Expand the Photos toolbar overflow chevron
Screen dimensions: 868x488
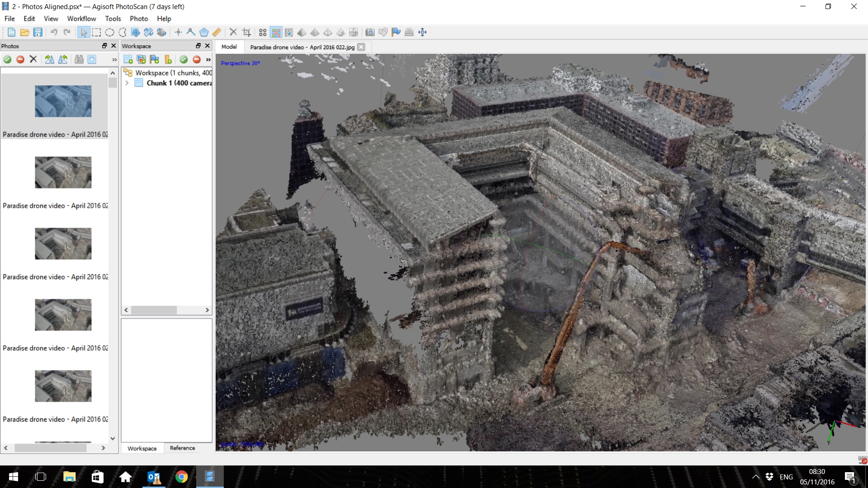tap(114, 60)
